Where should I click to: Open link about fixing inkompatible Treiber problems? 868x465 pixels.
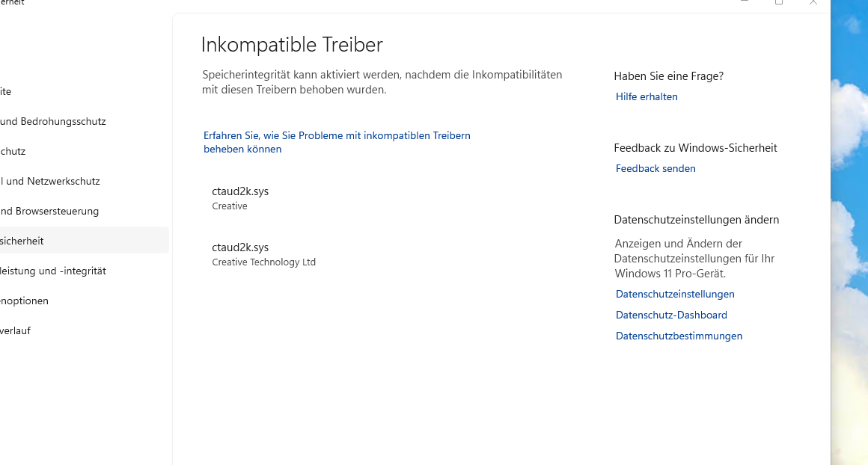pyautogui.click(x=337, y=142)
